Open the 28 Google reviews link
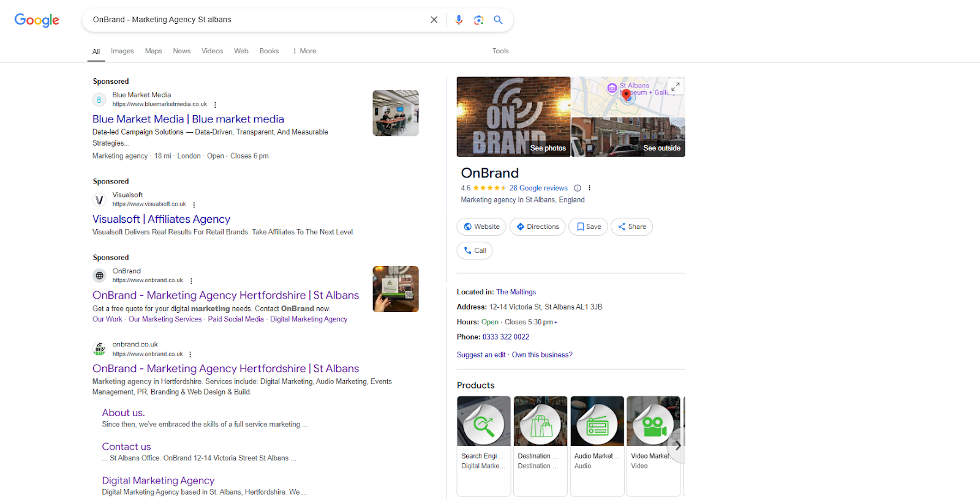 tap(538, 188)
